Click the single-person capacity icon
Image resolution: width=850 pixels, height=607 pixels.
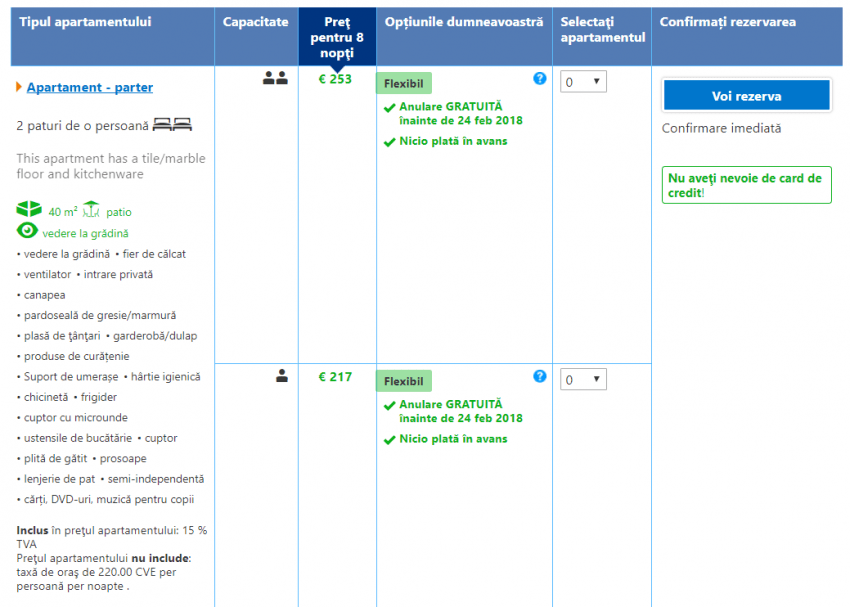click(282, 376)
